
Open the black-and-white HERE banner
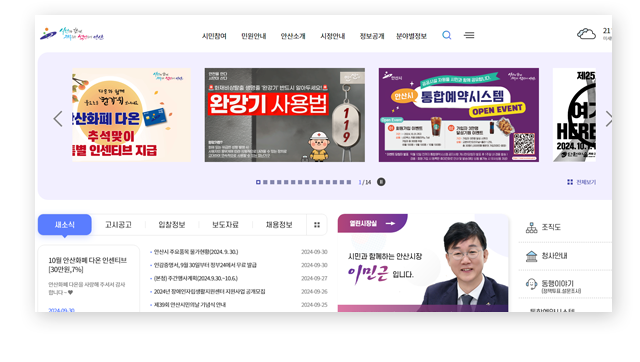click(x=574, y=115)
